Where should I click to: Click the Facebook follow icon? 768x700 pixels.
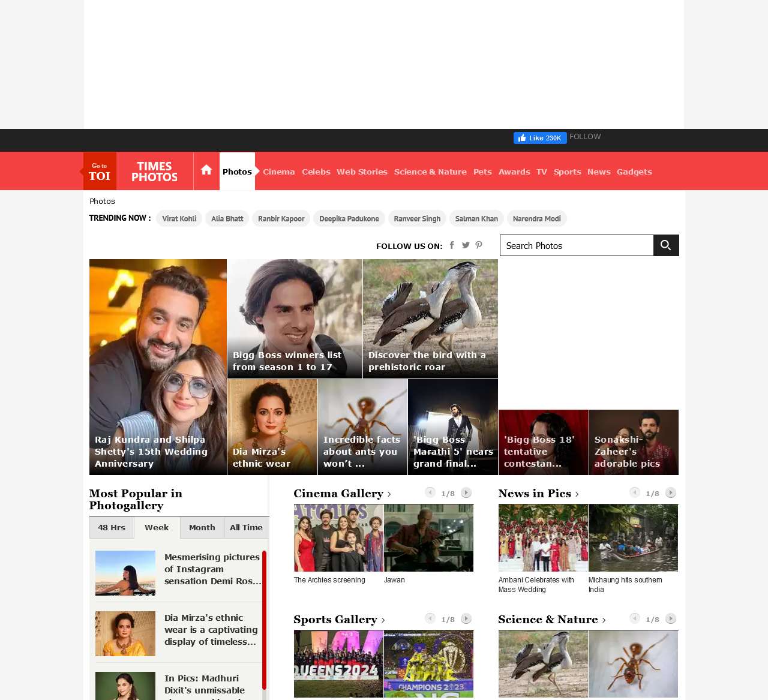452,245
